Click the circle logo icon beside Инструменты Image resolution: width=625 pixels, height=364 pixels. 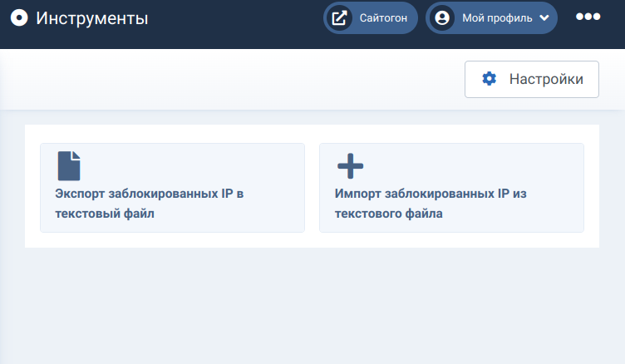tap(19, 18)
